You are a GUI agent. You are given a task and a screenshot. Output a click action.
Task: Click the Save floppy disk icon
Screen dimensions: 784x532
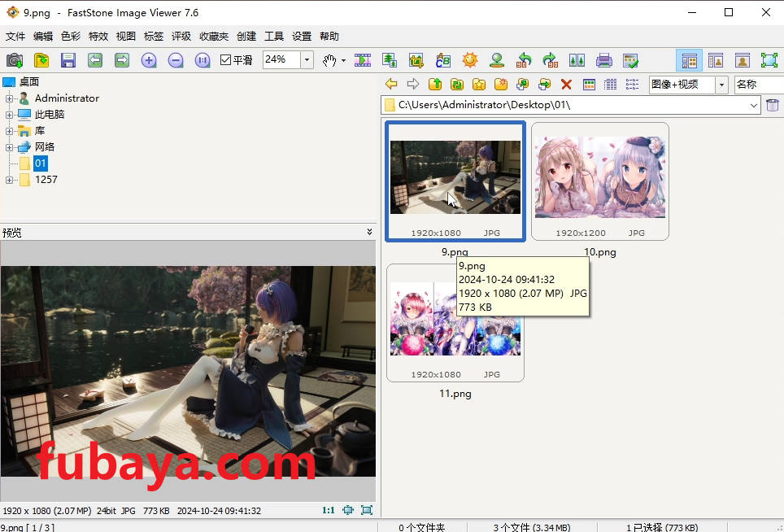(x=68, y=60)
